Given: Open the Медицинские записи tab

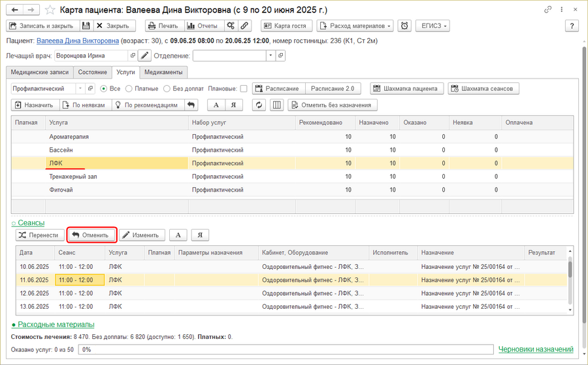Looking at the screenshot, I should point(38,72).
